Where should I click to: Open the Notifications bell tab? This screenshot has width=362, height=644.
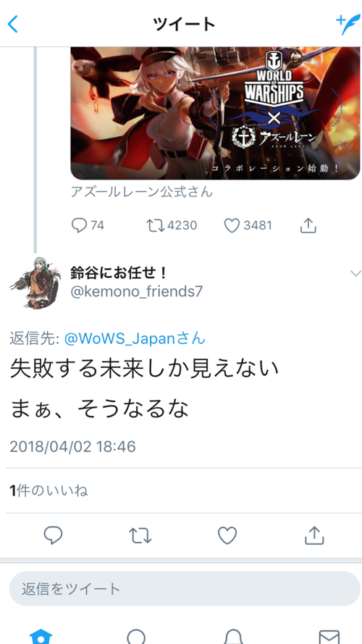(233, 636)
